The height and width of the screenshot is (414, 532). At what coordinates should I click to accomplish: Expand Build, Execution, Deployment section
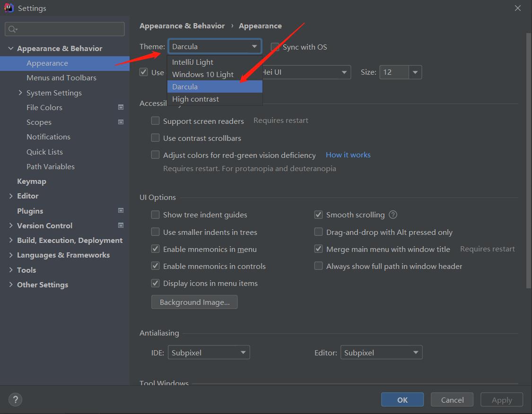(11, 240)
